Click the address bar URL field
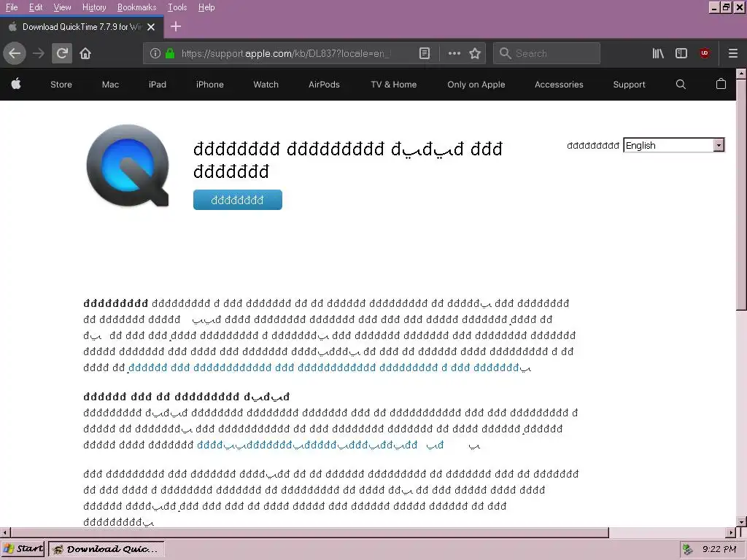747x560 pixels. pyautogui.click(x=286, y=53)
